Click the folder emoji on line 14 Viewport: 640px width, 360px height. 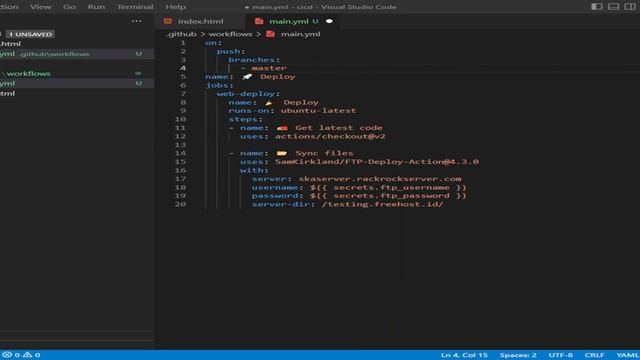(282, 153)
